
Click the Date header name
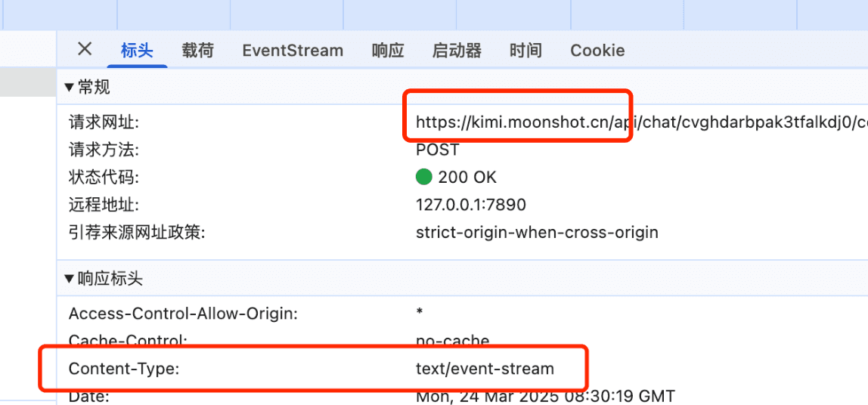(x=88, y=396)
